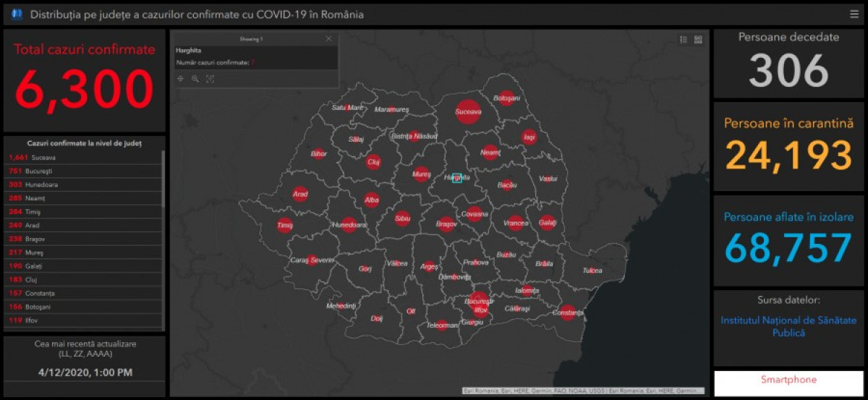Click the Constanța bubble on the map

pyautogui.click(x=568, y=312)
